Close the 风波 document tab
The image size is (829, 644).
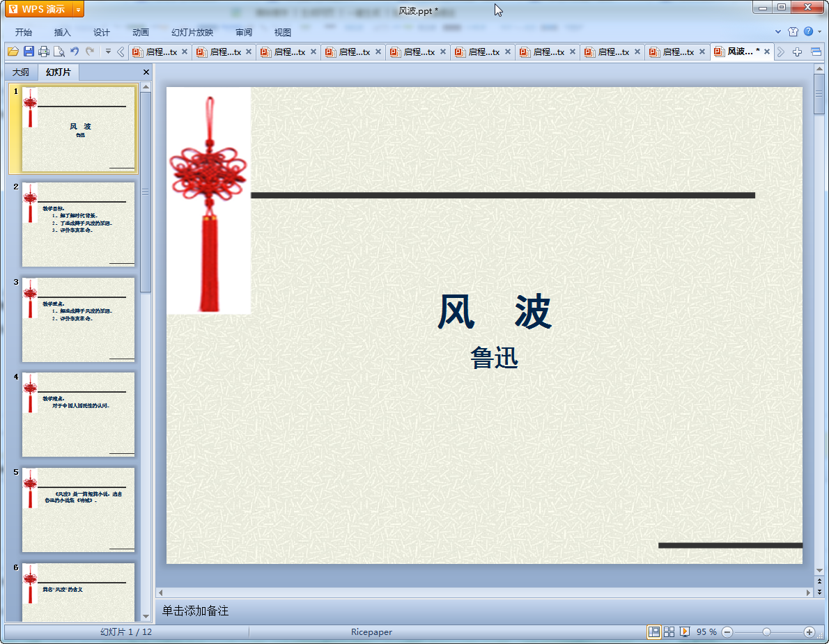(766, 52)
